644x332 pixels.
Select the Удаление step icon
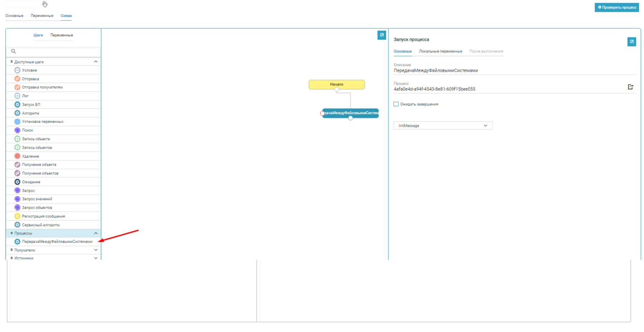click(x=17, y=156)
